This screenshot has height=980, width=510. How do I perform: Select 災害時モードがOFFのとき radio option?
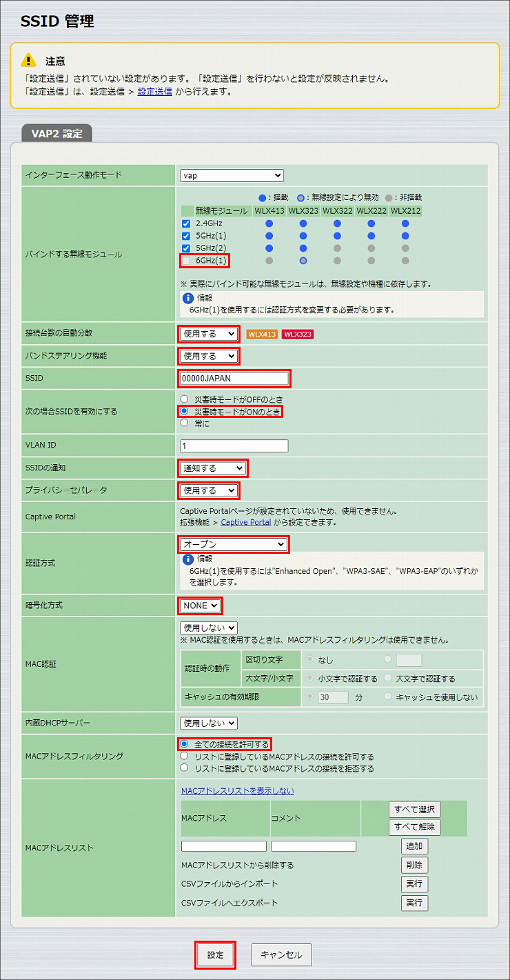coord(184,399)
